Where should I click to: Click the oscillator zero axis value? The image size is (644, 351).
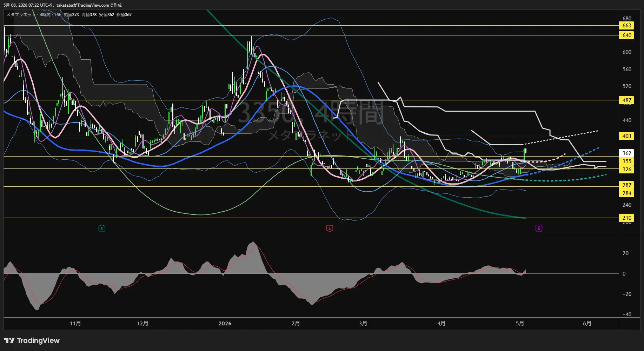tap(624, 274)
